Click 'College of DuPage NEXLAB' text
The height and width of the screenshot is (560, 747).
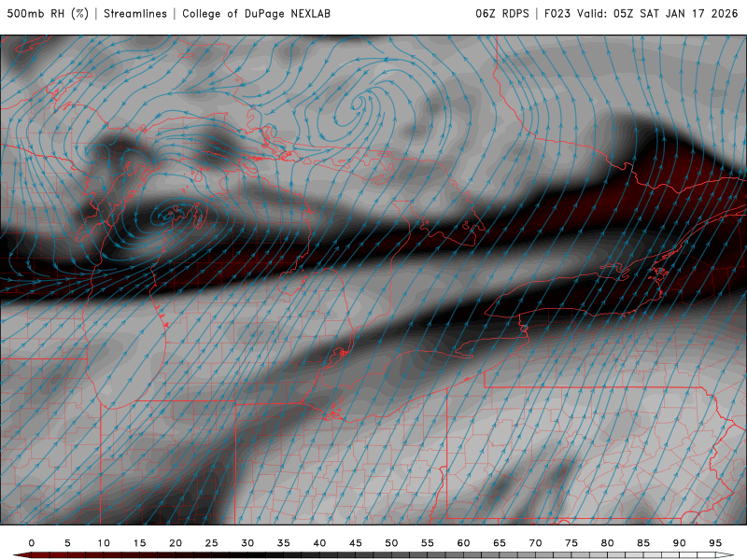tap(256, 13)
